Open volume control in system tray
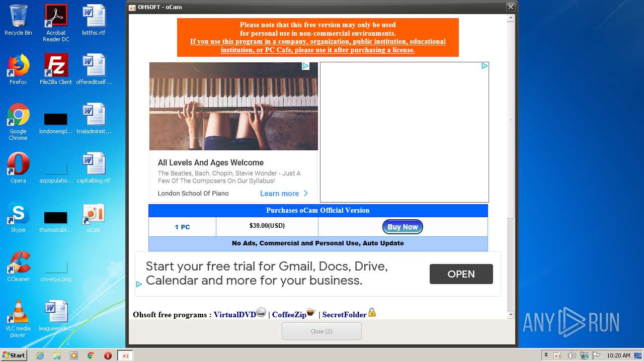The image size is (644, 362). pos(572,355)
